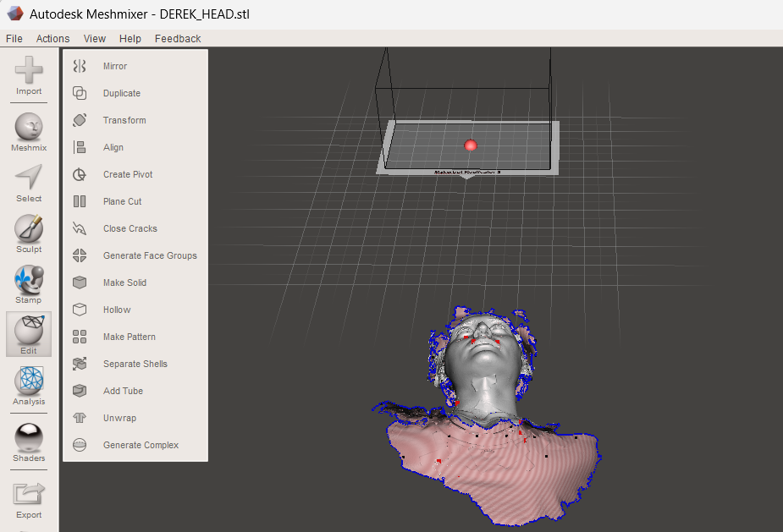Select the Create Pivot text
This screenshot has height=532, width=783.
click(x=128, y=174)
